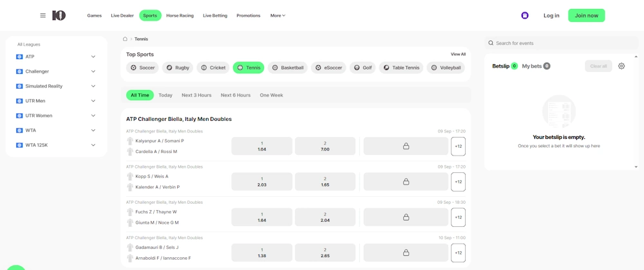
Task: Expand the WTA 125K league
Action: pyautogui.click(x=93, y=145)
